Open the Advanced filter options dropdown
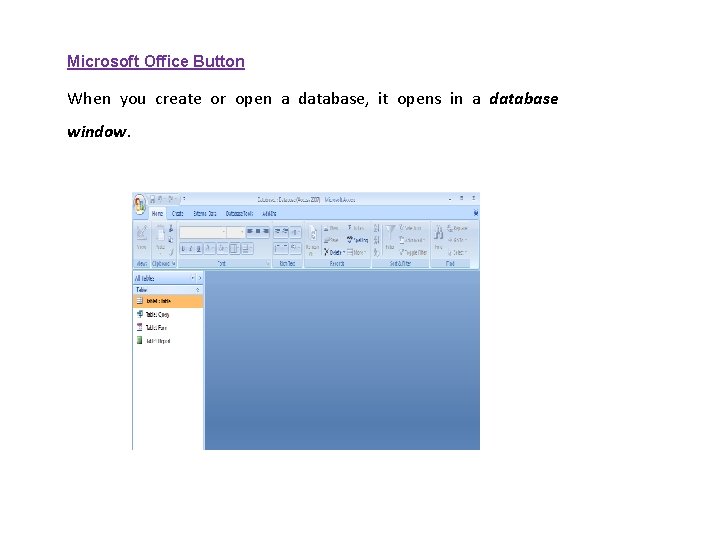The height and width of the screenshot is (540, 720). click(x=411, y=240)
